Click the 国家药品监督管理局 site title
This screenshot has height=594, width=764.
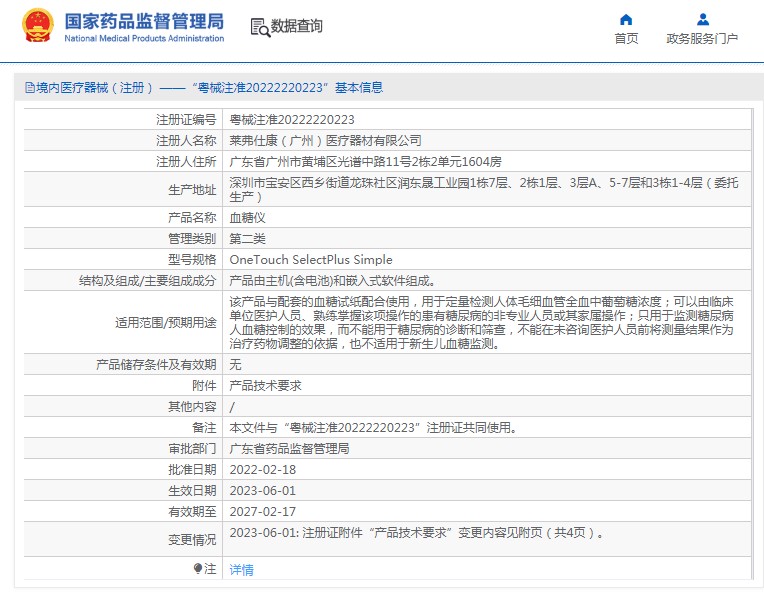click(144, 22)
